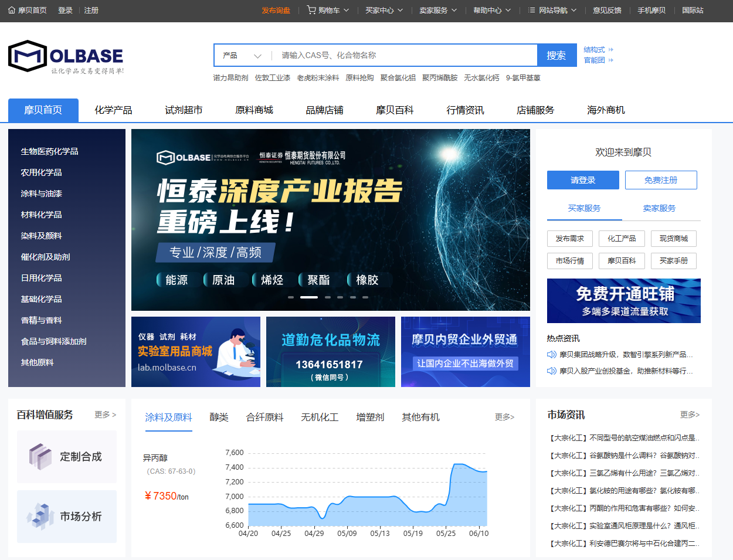The image size is (733, 560).
Task: Click hot keyword 无水氯化钙
Action: click(481, 77)
